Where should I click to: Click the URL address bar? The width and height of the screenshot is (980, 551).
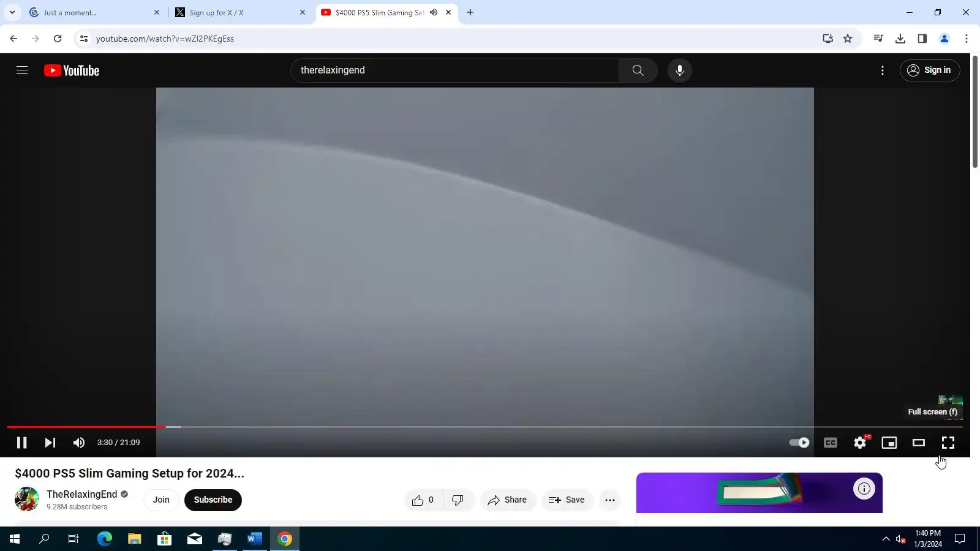click(x=453, y=39)
